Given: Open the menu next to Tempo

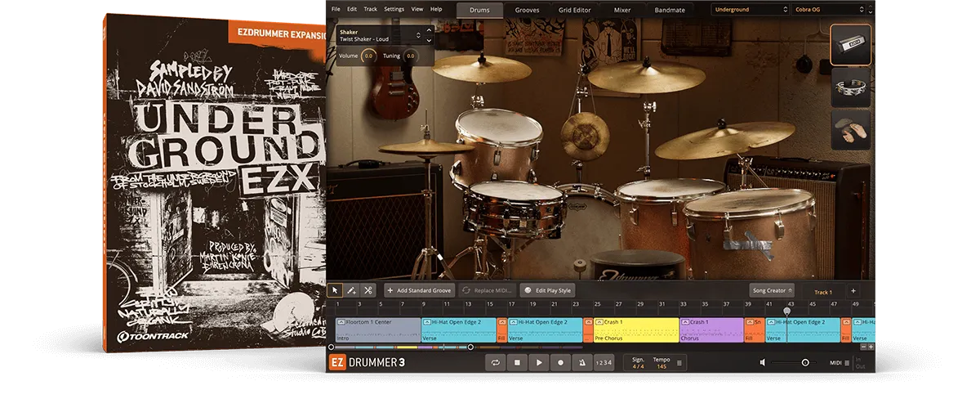Looking at the screenshot, I should (679, 362).
